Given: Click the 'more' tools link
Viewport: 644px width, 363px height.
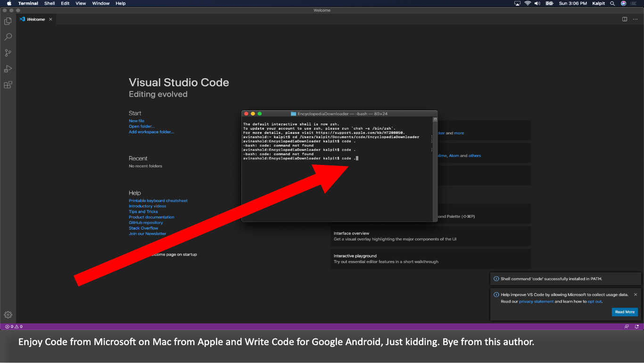Looking at the screenshot, I should (x=459, y=133).
